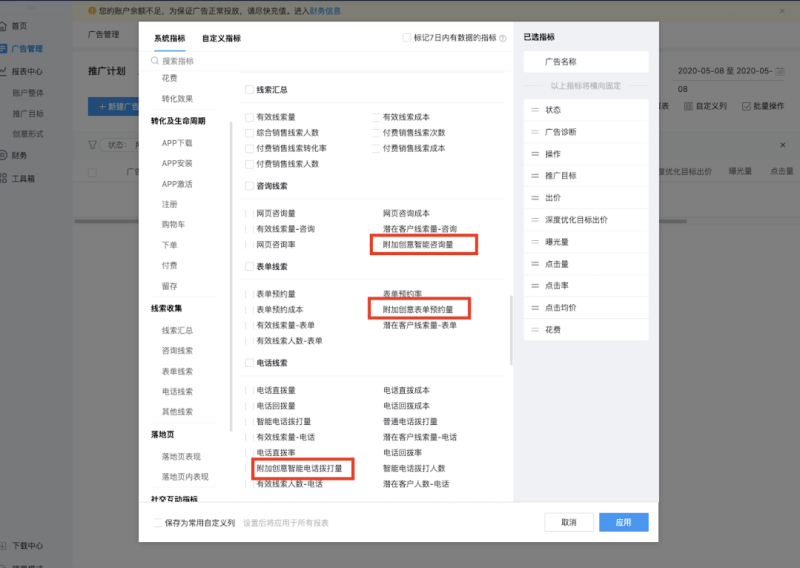Click the drag handle beside 出价
This screenshot has width=800, height=568.
click(x=535, y=197)
